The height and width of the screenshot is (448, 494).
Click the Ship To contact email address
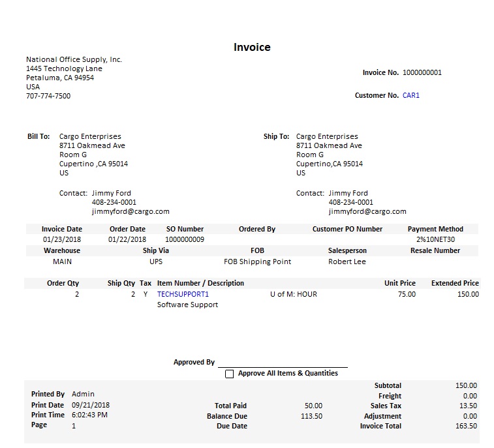(367, 211)
